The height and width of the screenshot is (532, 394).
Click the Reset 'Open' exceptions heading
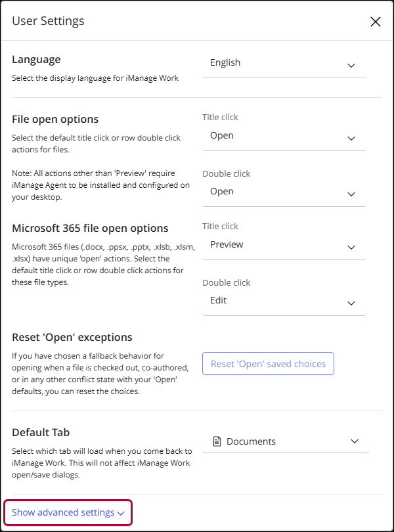tap(72, 337)
